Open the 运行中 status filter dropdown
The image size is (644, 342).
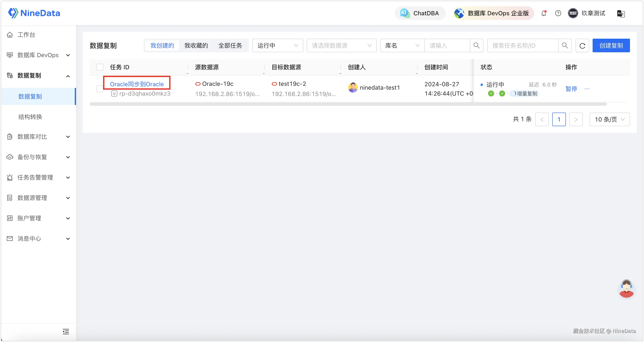pyautogui.click(x=277, y=45)
